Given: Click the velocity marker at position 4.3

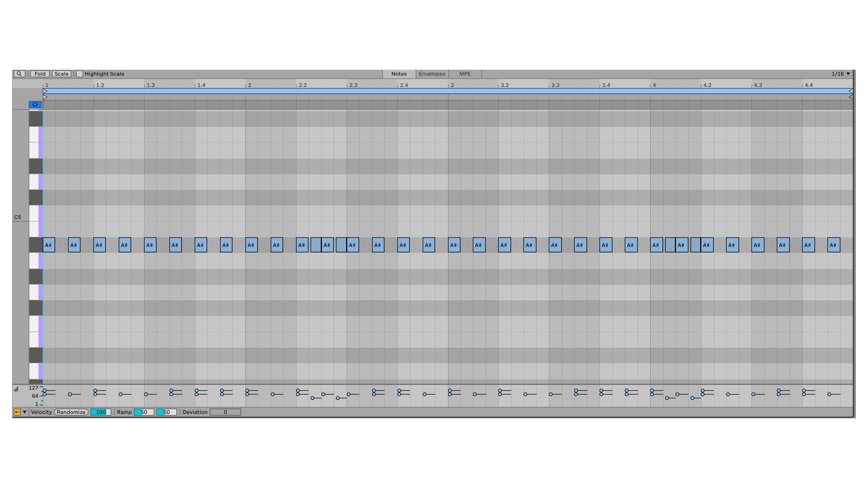Looking at the screenshot, I should [x=753, y=394].
